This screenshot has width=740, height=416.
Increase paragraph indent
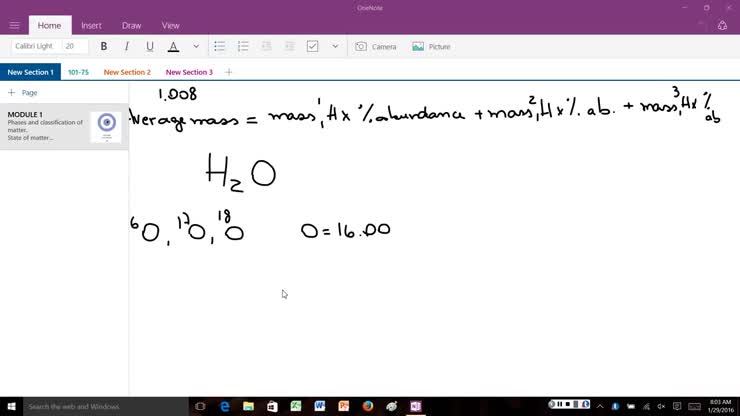click(x=289, y=46)
